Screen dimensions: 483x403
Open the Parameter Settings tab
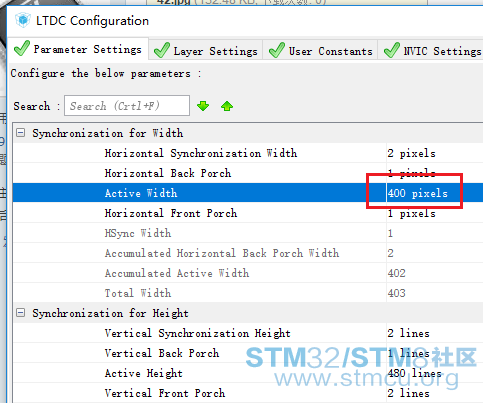[78, 49]
